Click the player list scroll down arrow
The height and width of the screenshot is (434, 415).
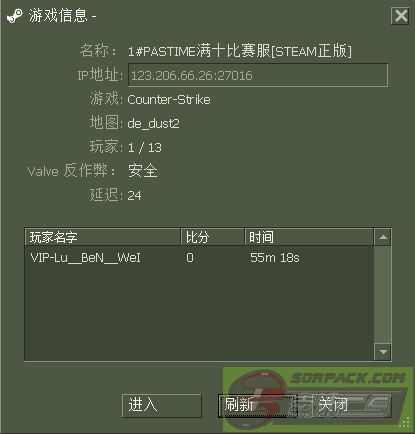pyautogui.click(x=383, y=352)
